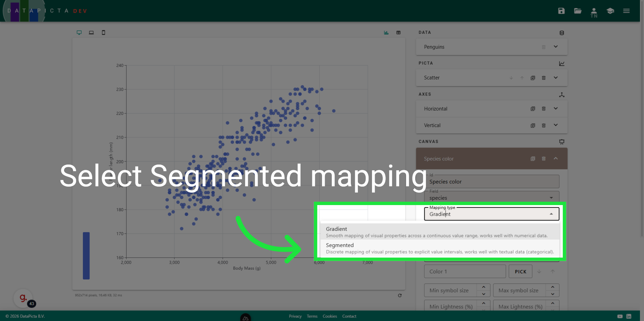Screen dimensions: 644x321
Task: Open a saved project from the folder icon
Action: click(578, 11)
